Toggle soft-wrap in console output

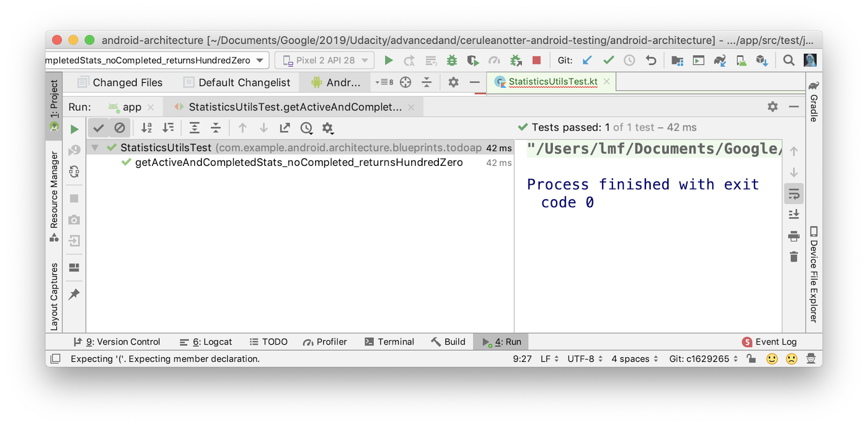click(794, 193)
